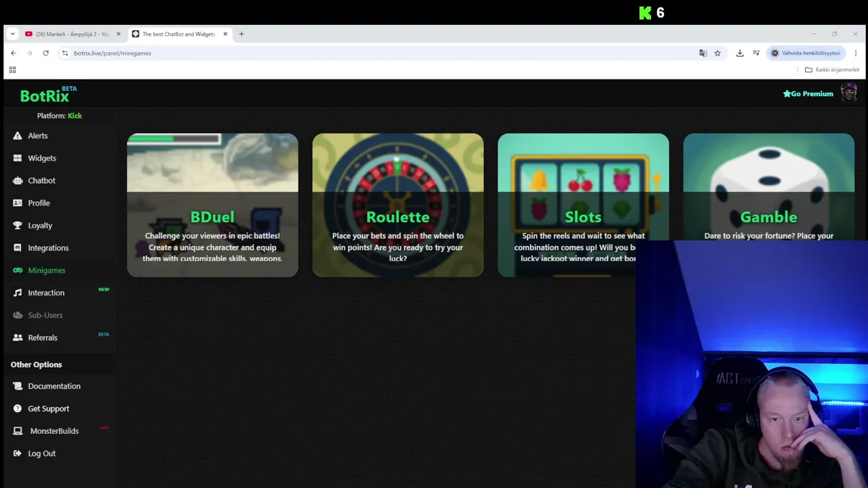Close the BotRix browser tab
This screenshot has width=868, height=488.
pyautogui.click(x=225, y=34)
